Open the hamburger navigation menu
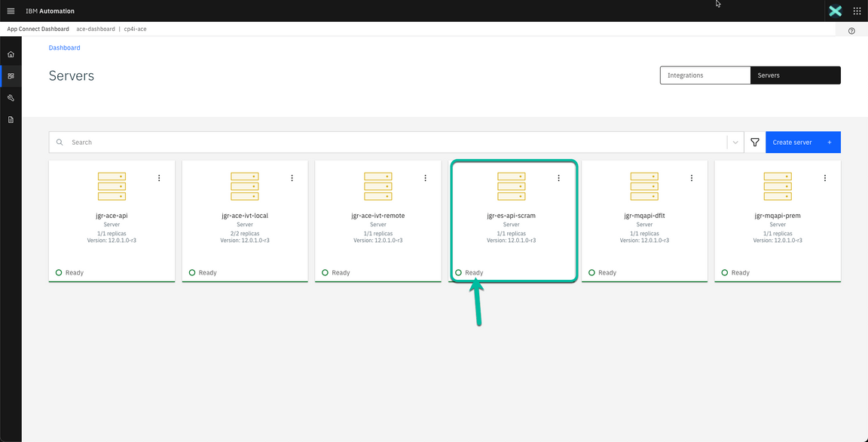Image resolution: width=868 pixels, height=442 pixels. pos(11,11)
